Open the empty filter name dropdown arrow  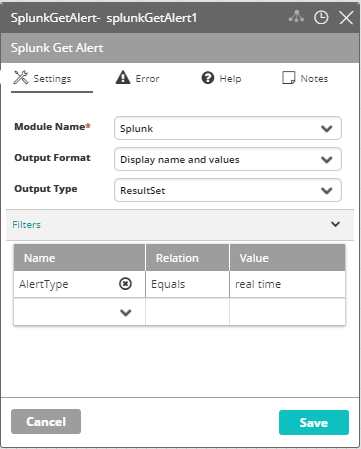tap(125, 313)
